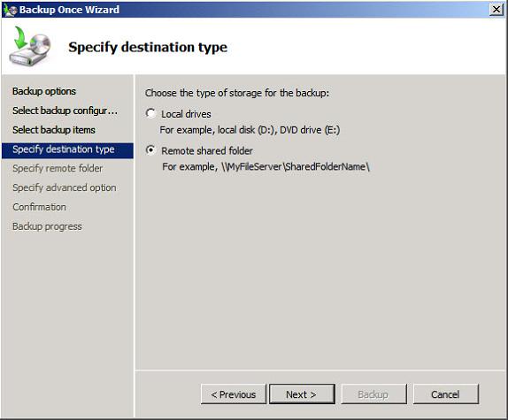
Task: Cancel the backup wizard
Action: 445,394
